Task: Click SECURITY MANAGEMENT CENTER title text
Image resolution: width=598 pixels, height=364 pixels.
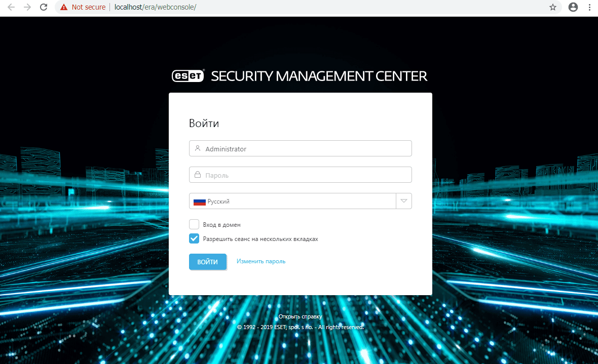Action: [x=319, y=76]
